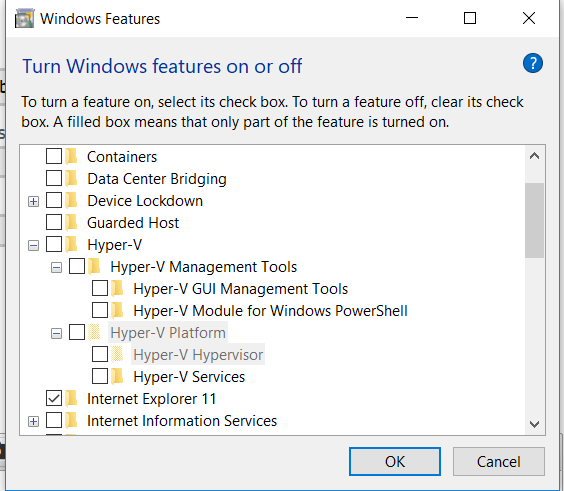Click folder icon beside Hyper-V Module for Windows PowerShell
The height and width of the screenshot is (491, 564).
pos(118,310)
